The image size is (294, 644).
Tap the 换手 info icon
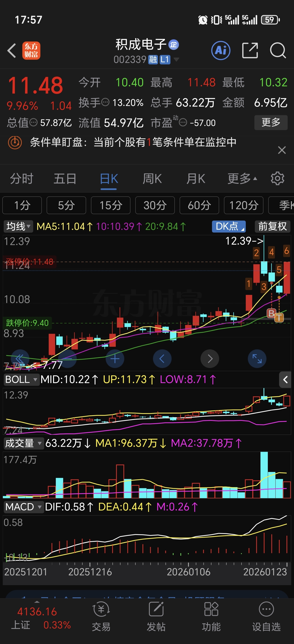105,102
